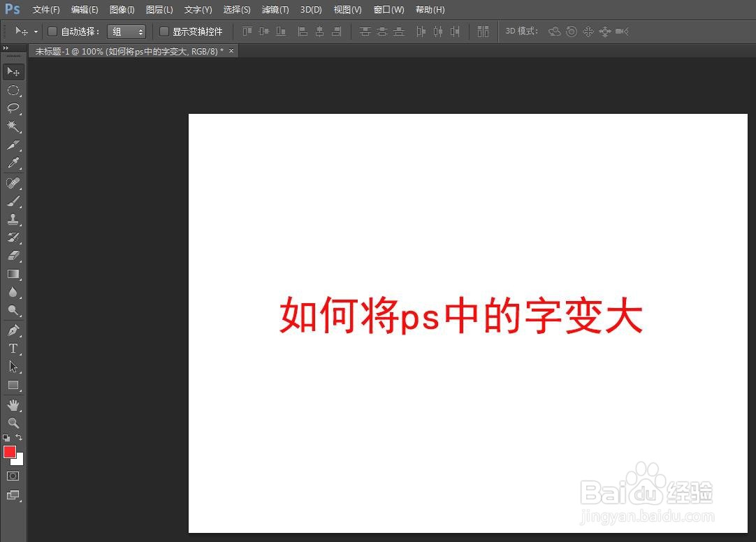Click Auto-Align Layers button
This screenshot has width=756, height=542.
483,32
